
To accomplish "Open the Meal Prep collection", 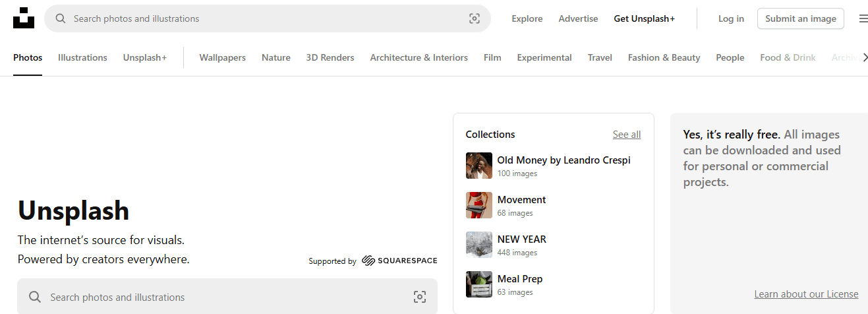I will click(x=520, y=278).
